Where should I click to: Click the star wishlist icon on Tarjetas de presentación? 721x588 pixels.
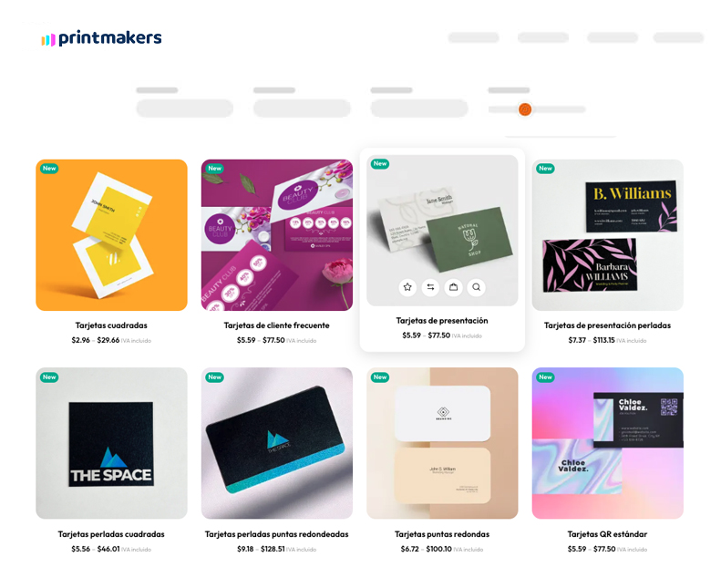coord(407,287)
